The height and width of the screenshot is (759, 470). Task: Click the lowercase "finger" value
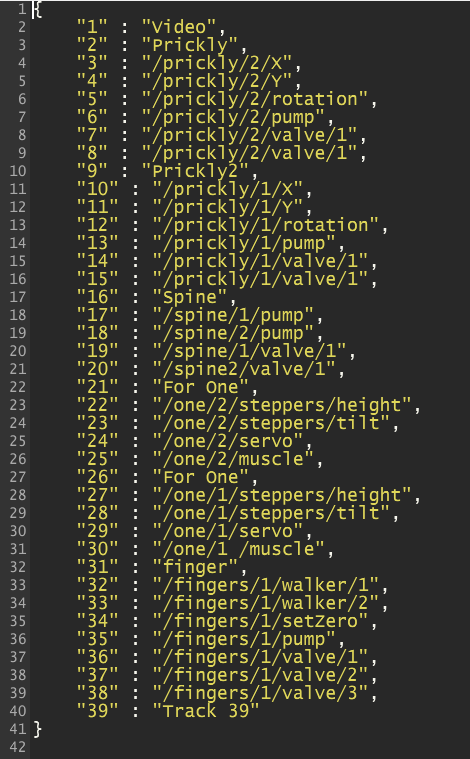[195, 567]
